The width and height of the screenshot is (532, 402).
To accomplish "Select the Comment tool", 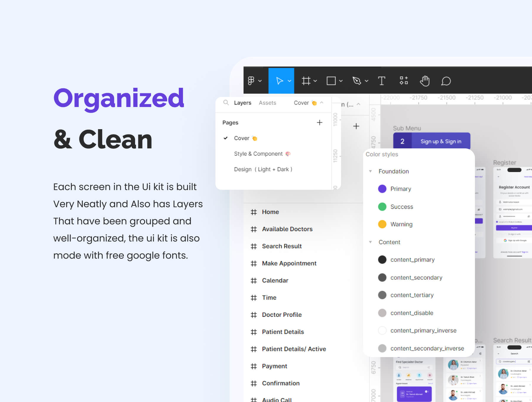I will [x=446, y=81].
